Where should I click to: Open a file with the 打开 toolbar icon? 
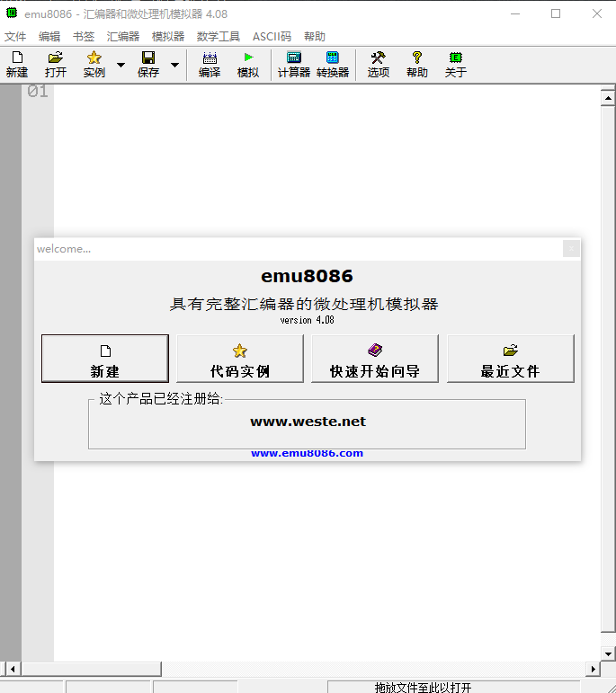tap(56, 65)
